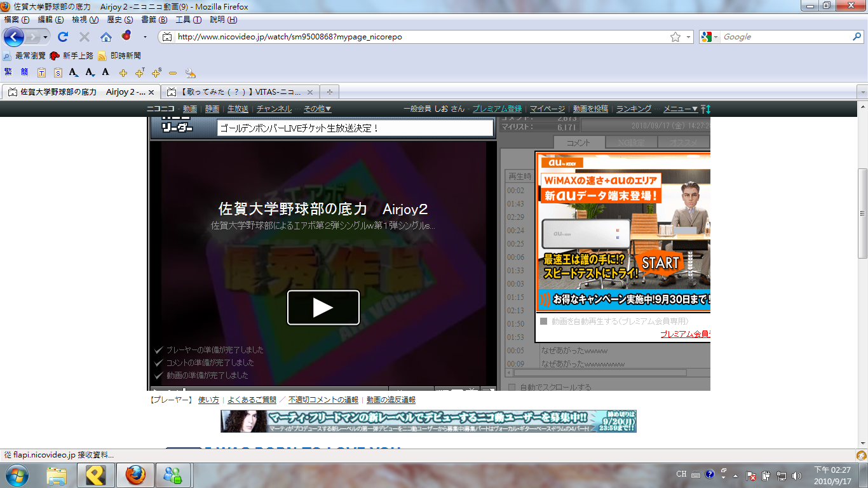This screenshot has width=868, height=488.
Task: Go to the Firefox home page
Action: (105, 37)
